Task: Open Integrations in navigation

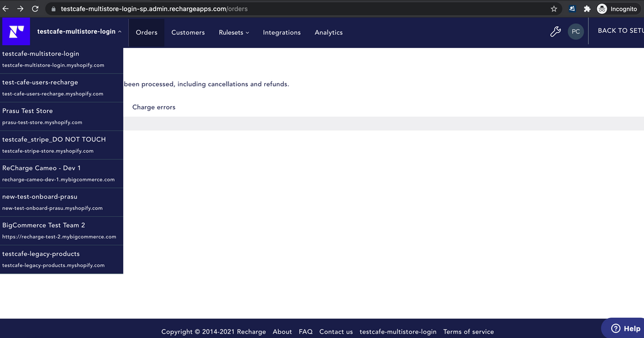Action: 282,32
